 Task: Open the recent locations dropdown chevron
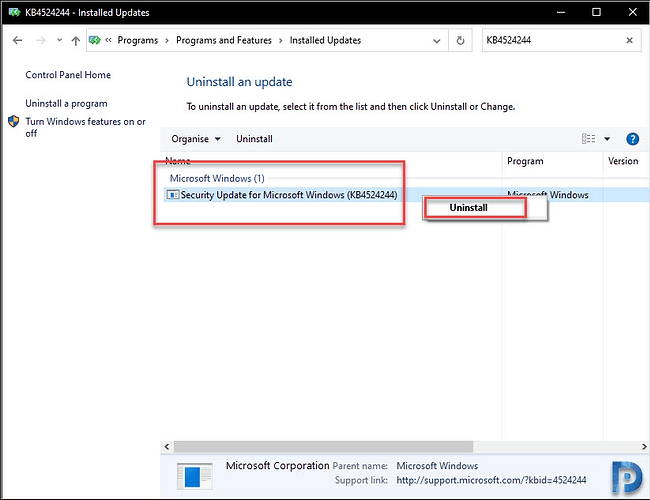(58, 41)
